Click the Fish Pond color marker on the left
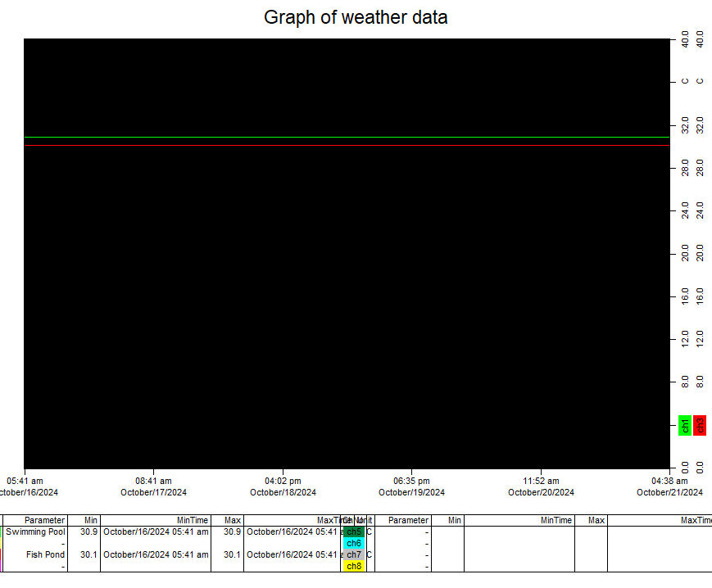 point(2,554)
